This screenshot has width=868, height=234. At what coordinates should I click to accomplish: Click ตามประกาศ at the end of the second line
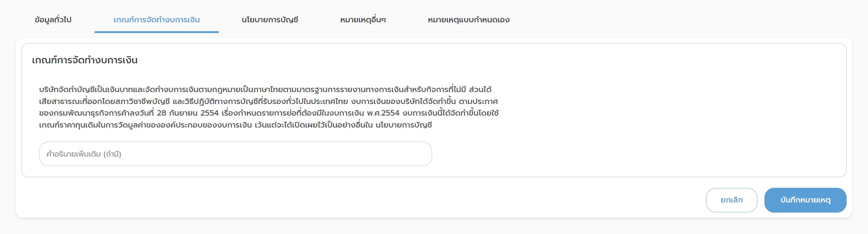coord(478,102)
